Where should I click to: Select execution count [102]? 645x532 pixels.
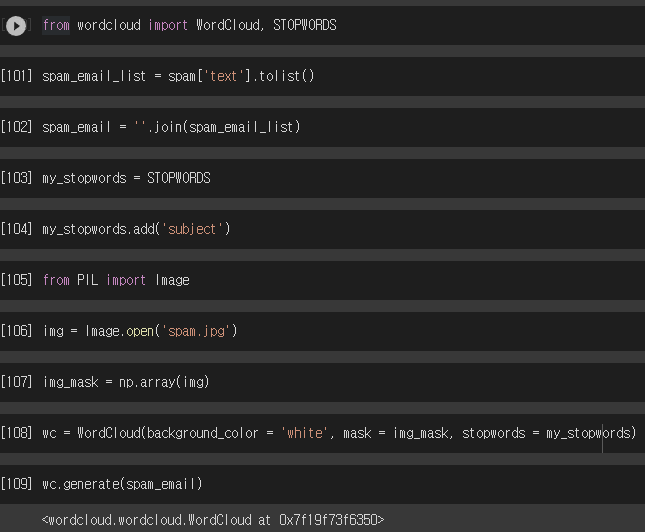coord(16,127)
